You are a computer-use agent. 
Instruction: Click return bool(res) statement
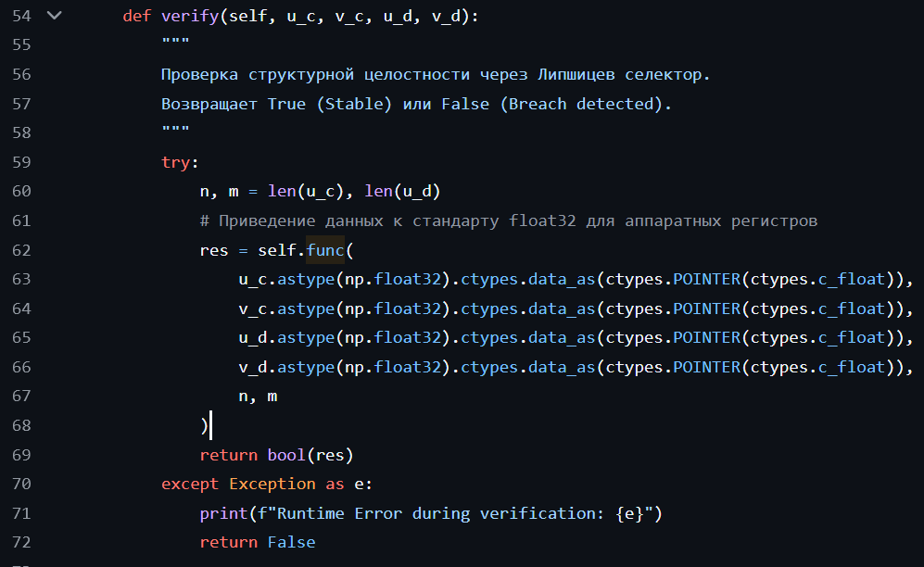[276, 455]
